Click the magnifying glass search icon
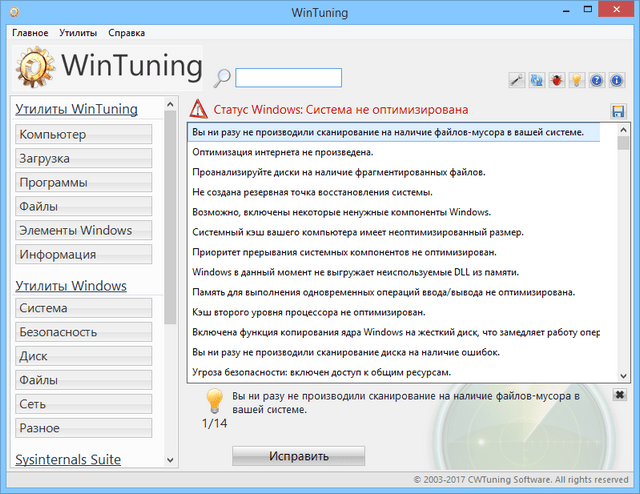 (222, 78)
